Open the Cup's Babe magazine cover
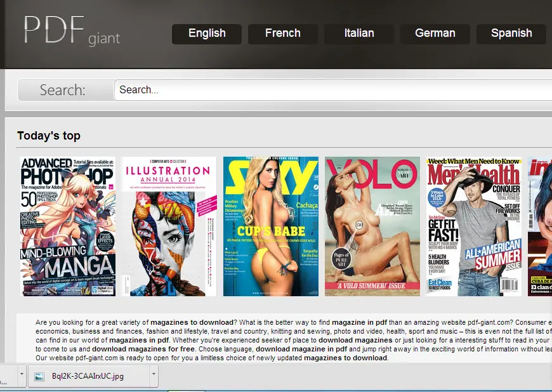The image size is (552, 392). [271, 226]
